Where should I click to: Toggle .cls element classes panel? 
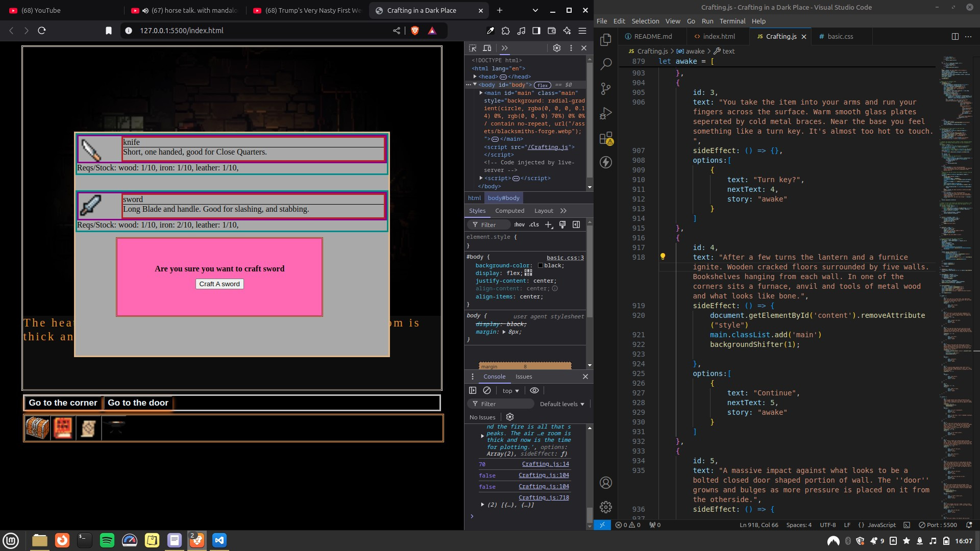(x=534, y=224)
